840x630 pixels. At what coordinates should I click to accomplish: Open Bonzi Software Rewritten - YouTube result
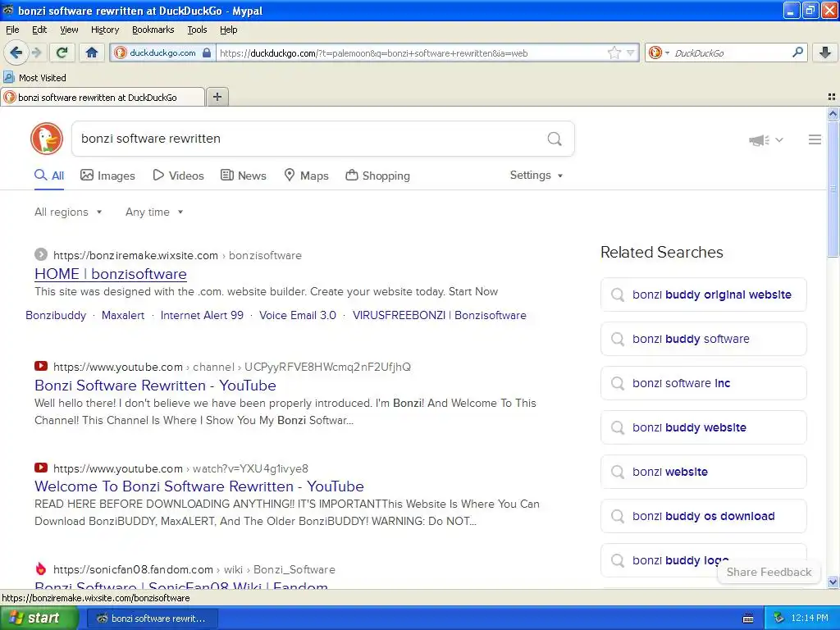(x=155, y=386)
